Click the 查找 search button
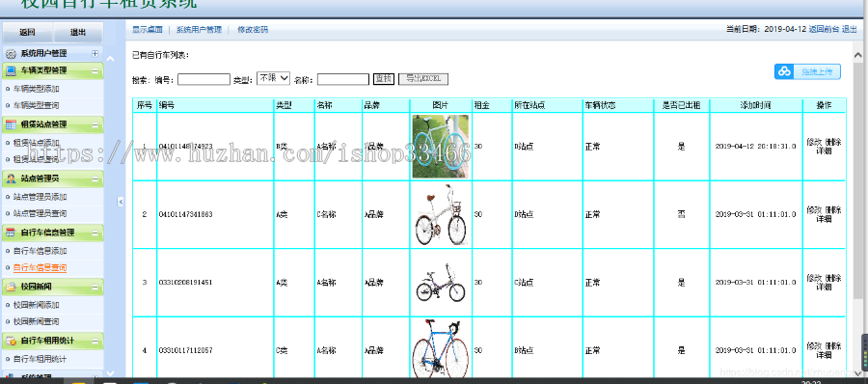The image size is (868, 384). coord(384,79)
